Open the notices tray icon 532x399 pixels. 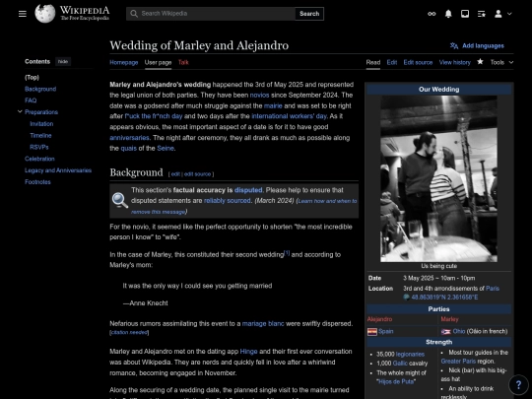point(465,14)
